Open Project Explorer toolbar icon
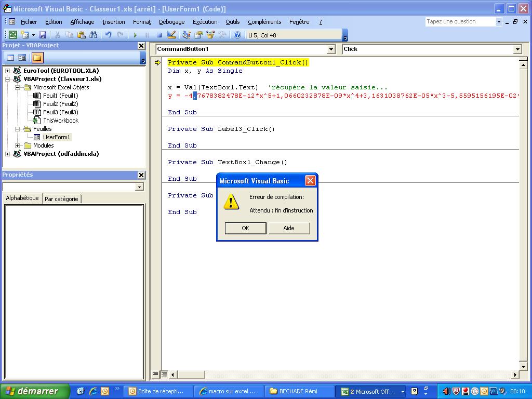 (187, 35)
